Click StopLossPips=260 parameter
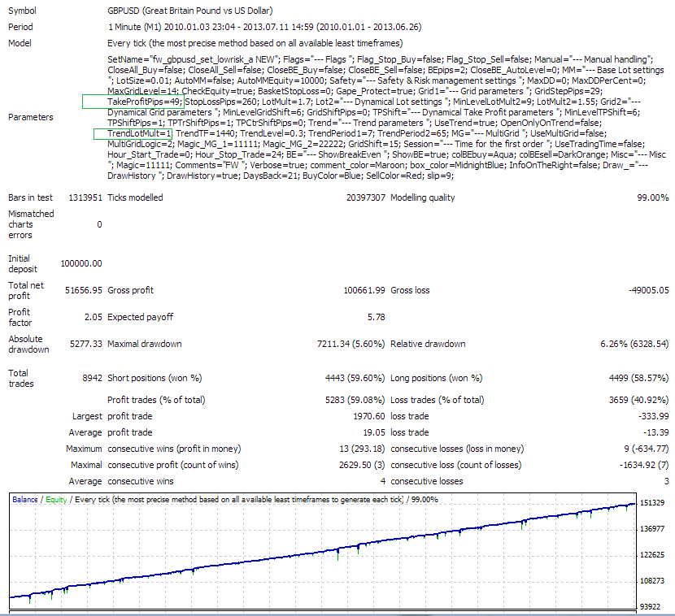 click(x=221, y=102)
